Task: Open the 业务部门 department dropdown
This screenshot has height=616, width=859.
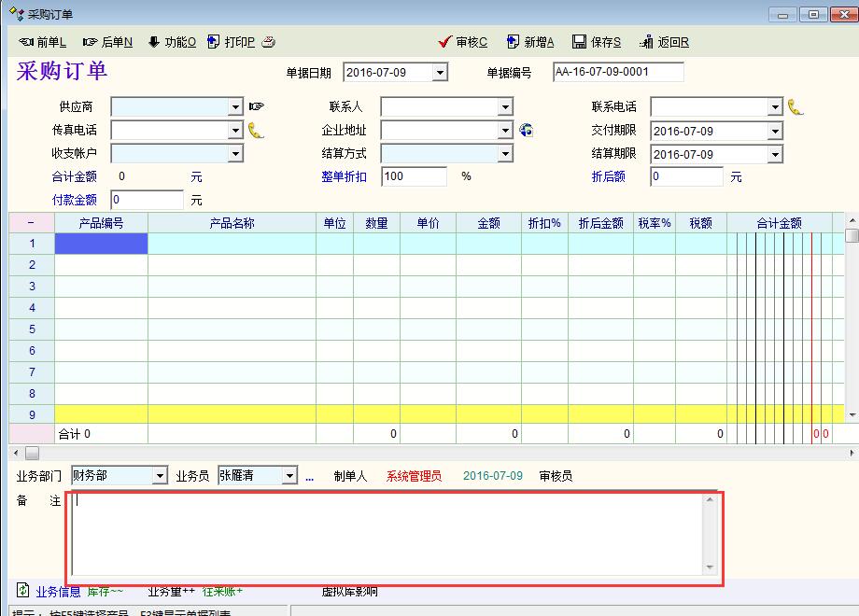Action: (160, 476)
